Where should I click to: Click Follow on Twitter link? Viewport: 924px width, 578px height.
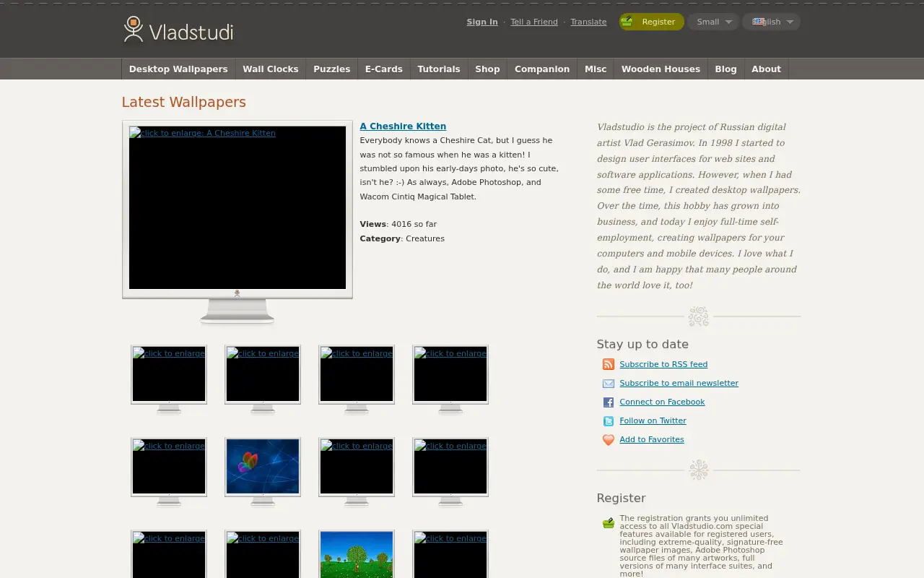(x=653, y=421)
